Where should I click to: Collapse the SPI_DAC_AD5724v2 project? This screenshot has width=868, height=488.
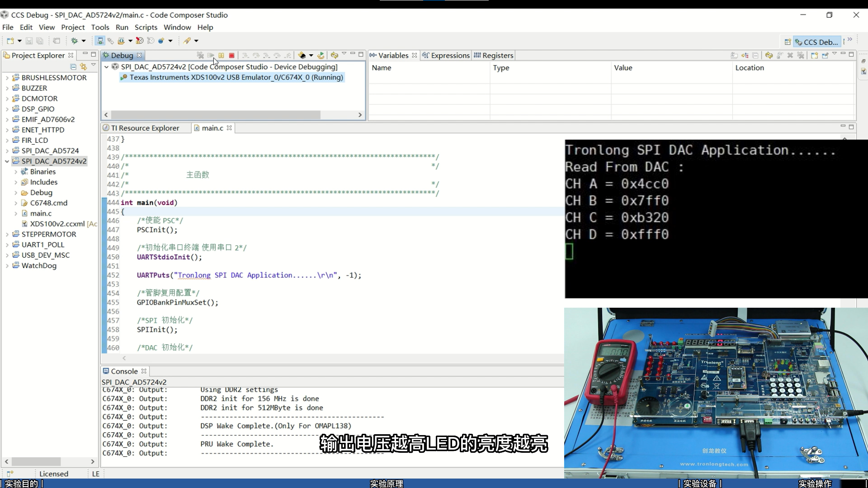coord(7,161)
